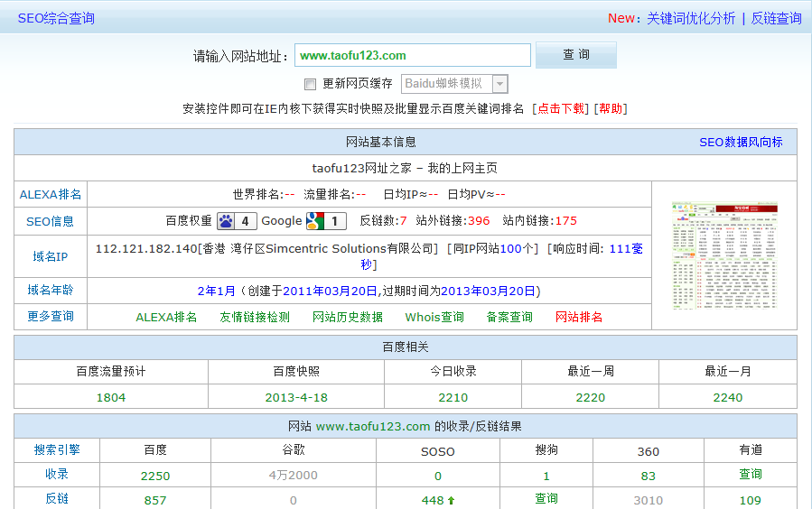Click the ALEXA排名 row label

[x=51, y=195]
